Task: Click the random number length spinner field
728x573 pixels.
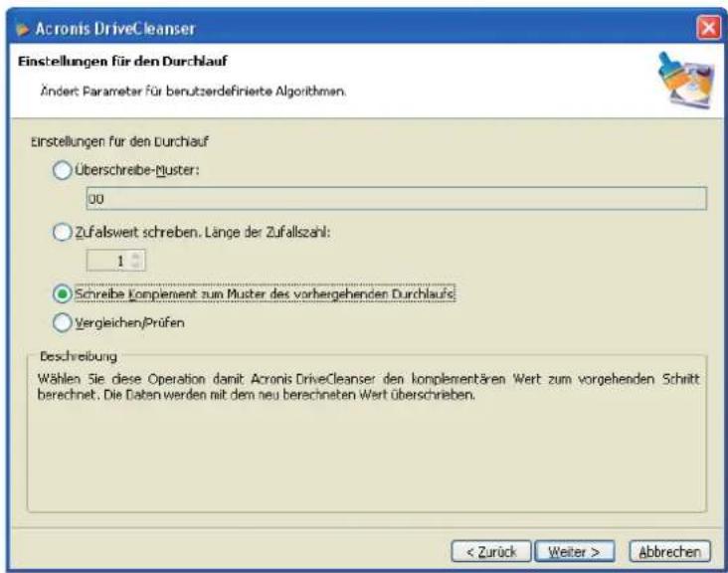Action: click(115, 261)
